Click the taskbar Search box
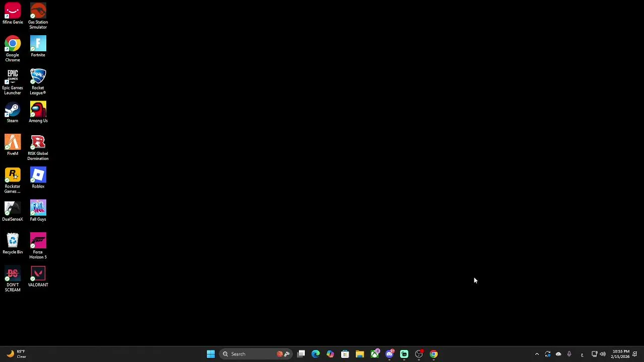 [x=255, y=354]
